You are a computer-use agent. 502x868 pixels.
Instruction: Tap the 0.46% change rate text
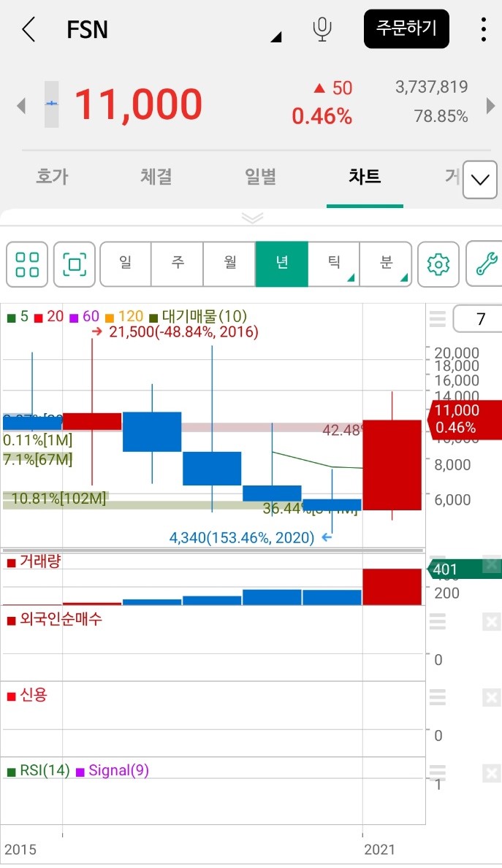pos(322,116)
